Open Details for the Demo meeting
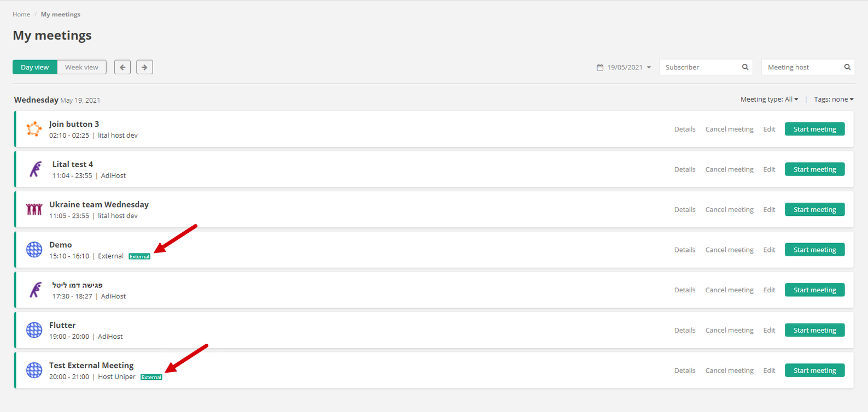The image size is (868, 412). pyautogui.click(x=685, y=250)
